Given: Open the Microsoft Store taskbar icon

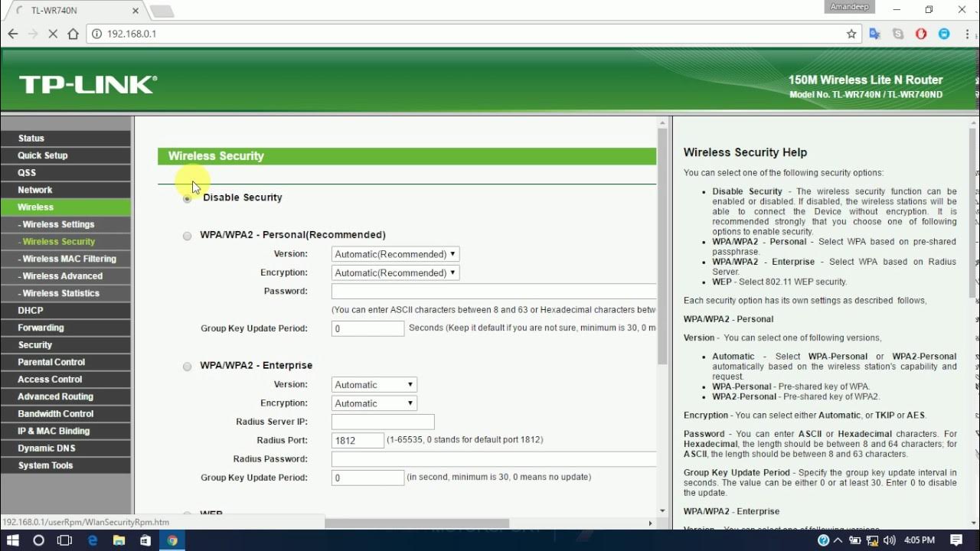Looking at the screenshot, I should 145,540.
